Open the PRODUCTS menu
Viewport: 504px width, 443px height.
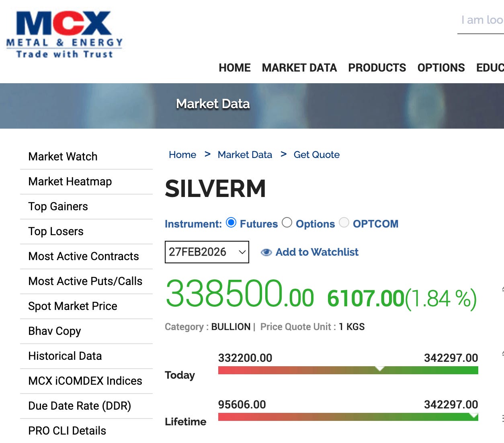pyautogui.click(x=377, y=68)
